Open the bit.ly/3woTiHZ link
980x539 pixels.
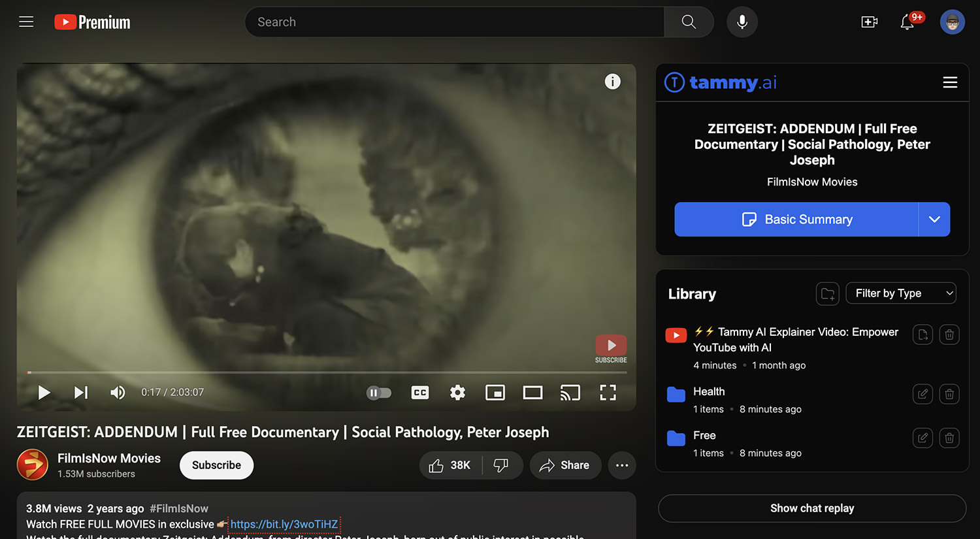tap(284, 524)
